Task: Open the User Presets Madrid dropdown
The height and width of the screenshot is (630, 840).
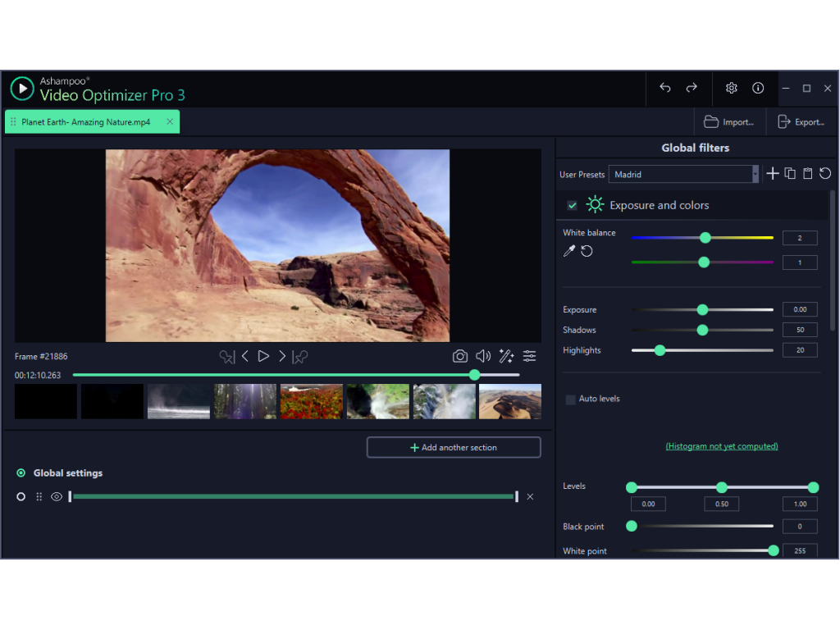Action: (x=684, y=174)
